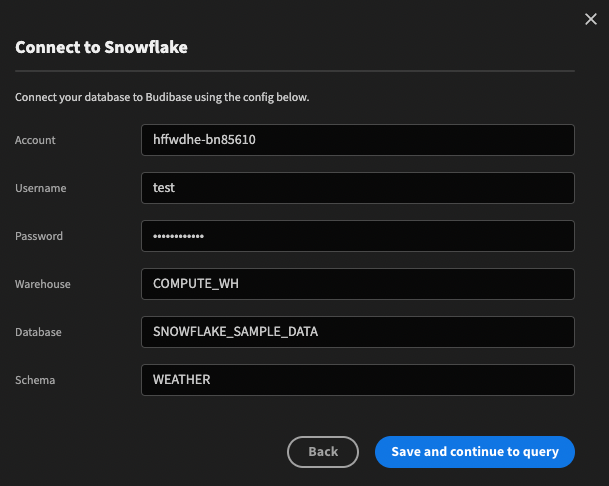Image resolution: width=609 pixels, height=486 pixels.
Task: Click the Warehouse label
Action: (x=43, y=284)
